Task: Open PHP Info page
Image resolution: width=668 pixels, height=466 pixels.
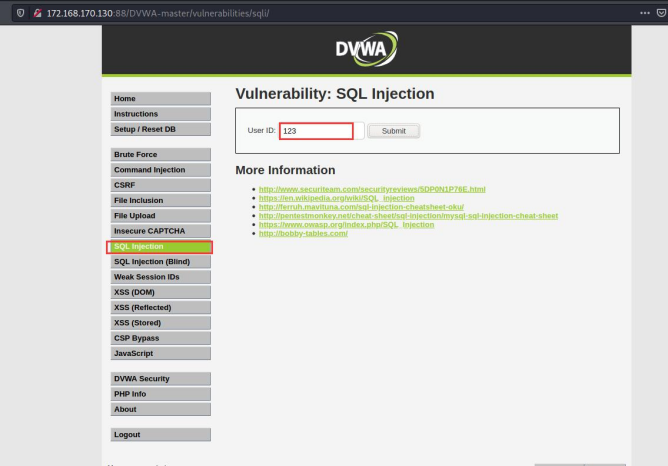Action: [x=161, y=394]
